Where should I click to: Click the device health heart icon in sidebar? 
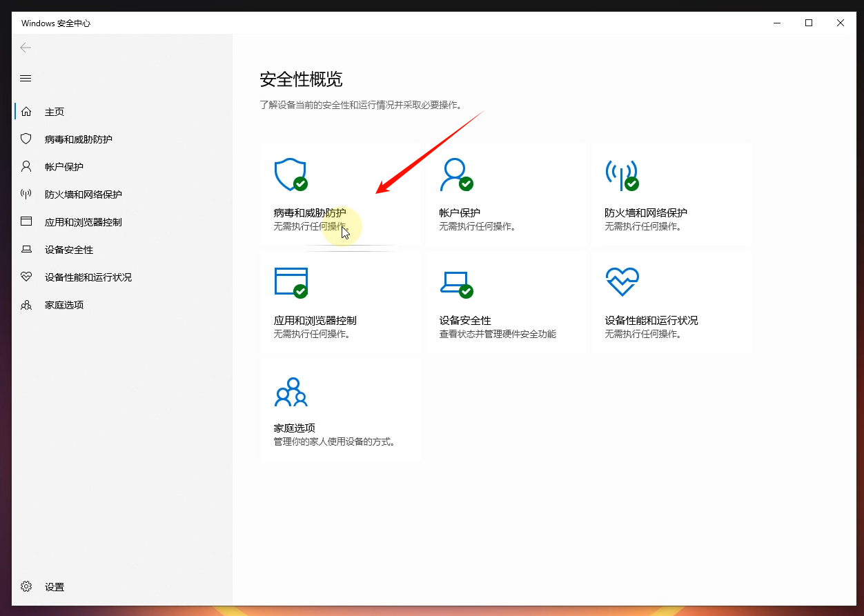26,277
